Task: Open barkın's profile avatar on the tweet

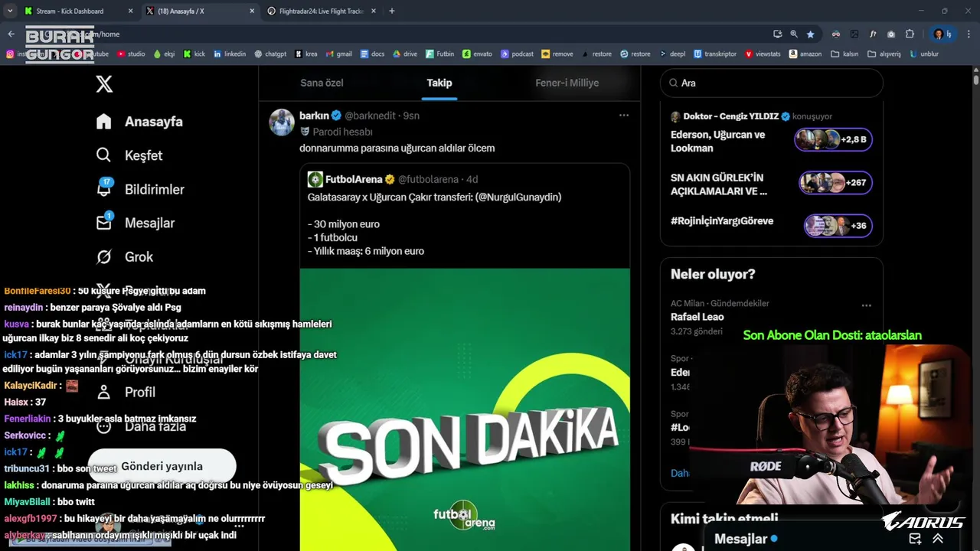Action: (282, 122)
